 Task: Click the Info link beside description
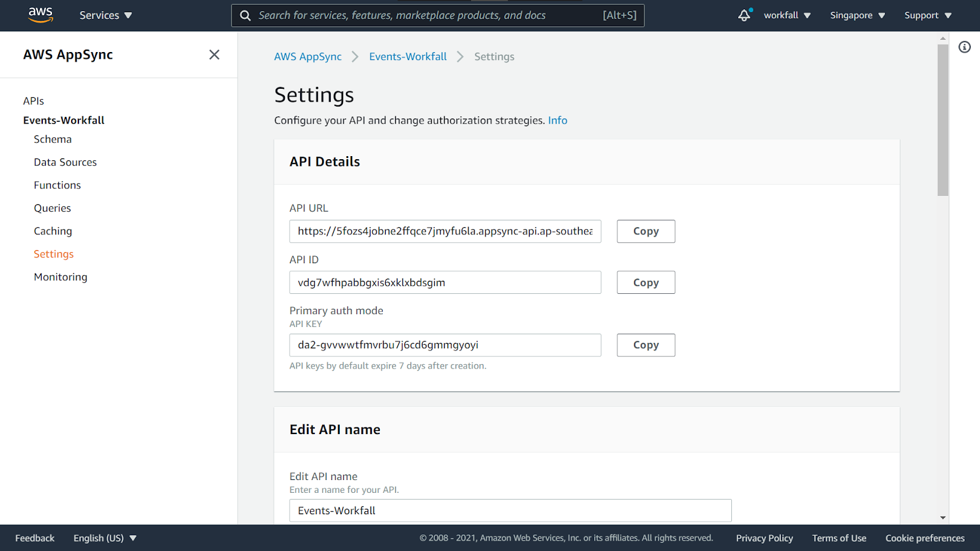[x=558, y=120]
